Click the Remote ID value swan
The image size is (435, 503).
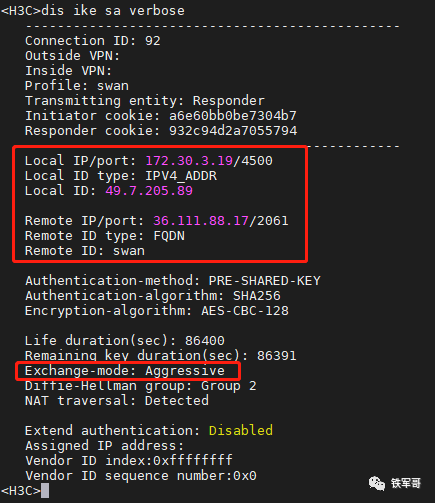click(x=129, y=251)
